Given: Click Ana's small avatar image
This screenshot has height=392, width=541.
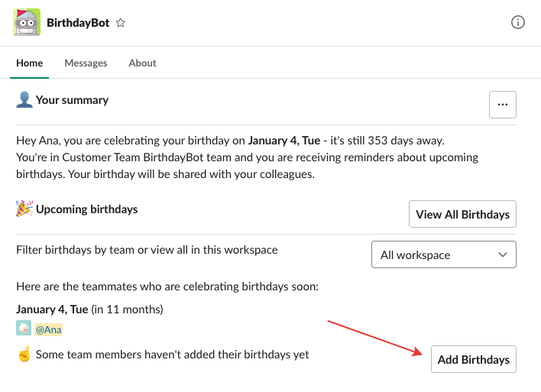Looking at the screenshot, I should [x=24, y=329].
